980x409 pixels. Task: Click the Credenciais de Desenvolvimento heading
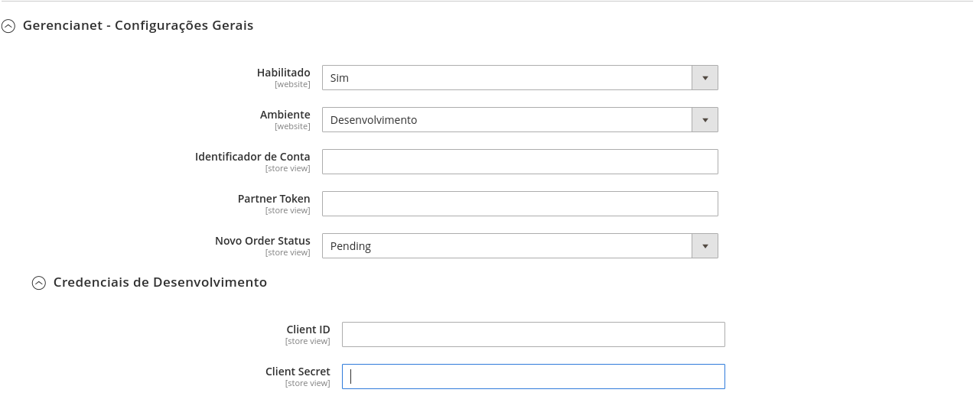coord(161,282)
